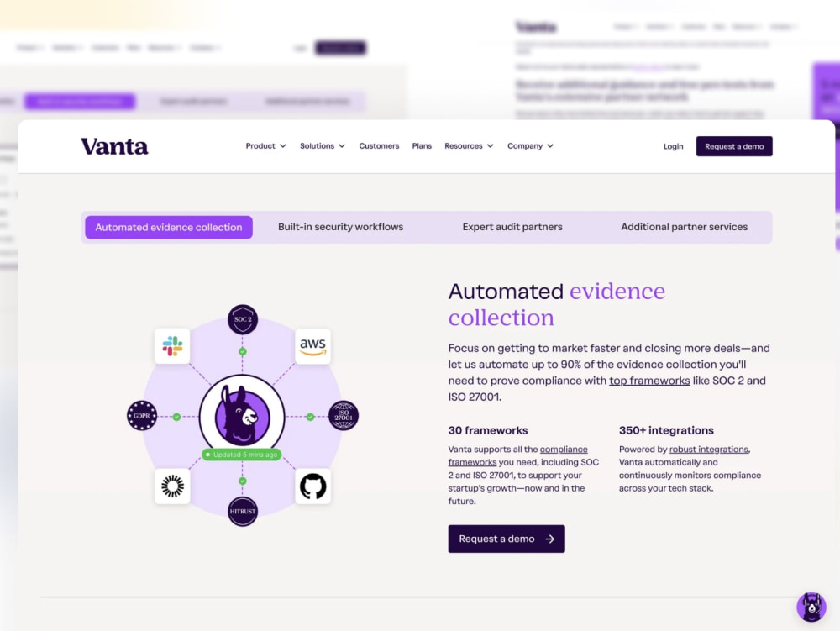The image size is (840, 631).
Task: Click the green check above HITRUST badge
Action: (x=243, y=481)
